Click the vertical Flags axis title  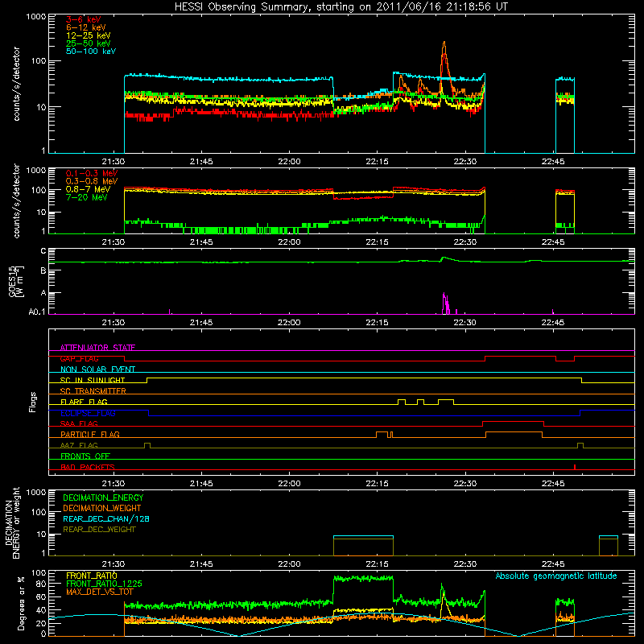pos(33,402)
